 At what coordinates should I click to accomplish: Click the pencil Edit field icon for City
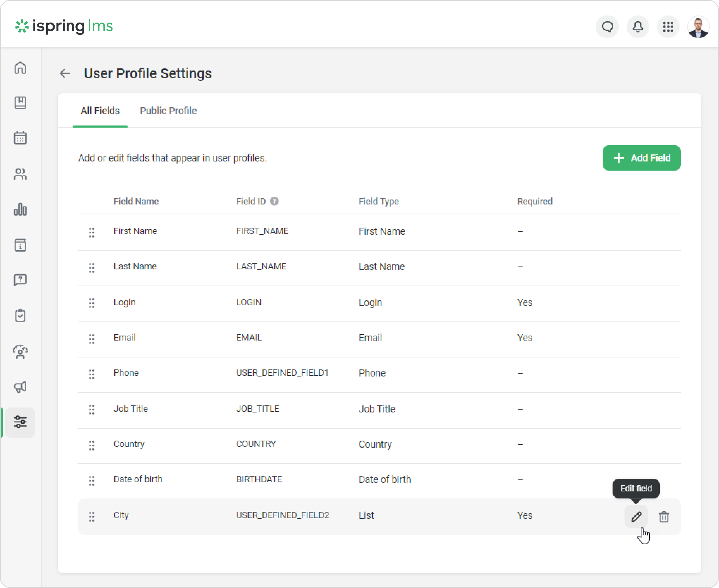636,517
